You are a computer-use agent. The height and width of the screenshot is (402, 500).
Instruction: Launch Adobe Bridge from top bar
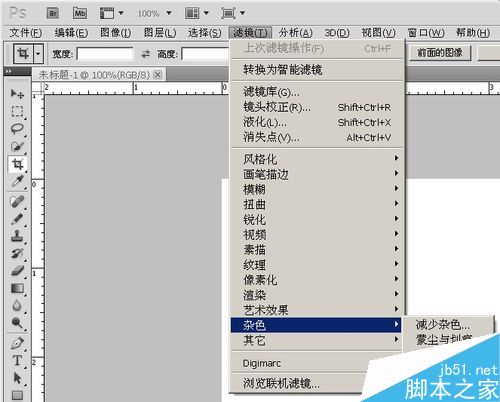point(53,13)
